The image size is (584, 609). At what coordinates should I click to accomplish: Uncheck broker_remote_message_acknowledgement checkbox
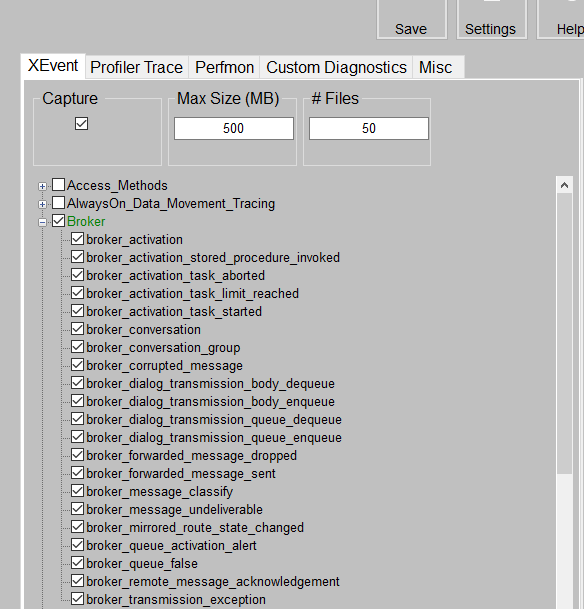[78, 581]
